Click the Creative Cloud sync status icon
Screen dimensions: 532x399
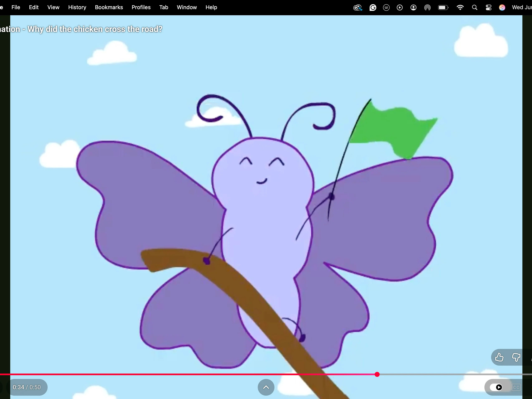[358, 8]
